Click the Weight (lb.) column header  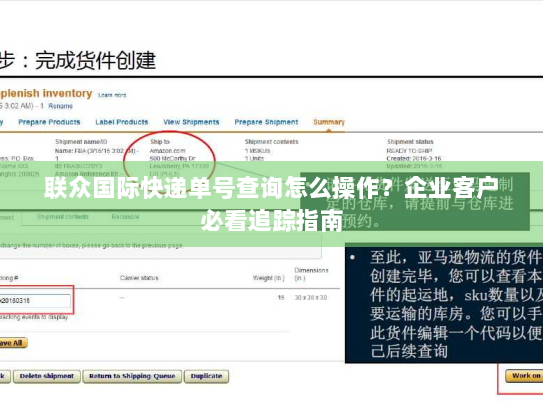click(268, 278)
